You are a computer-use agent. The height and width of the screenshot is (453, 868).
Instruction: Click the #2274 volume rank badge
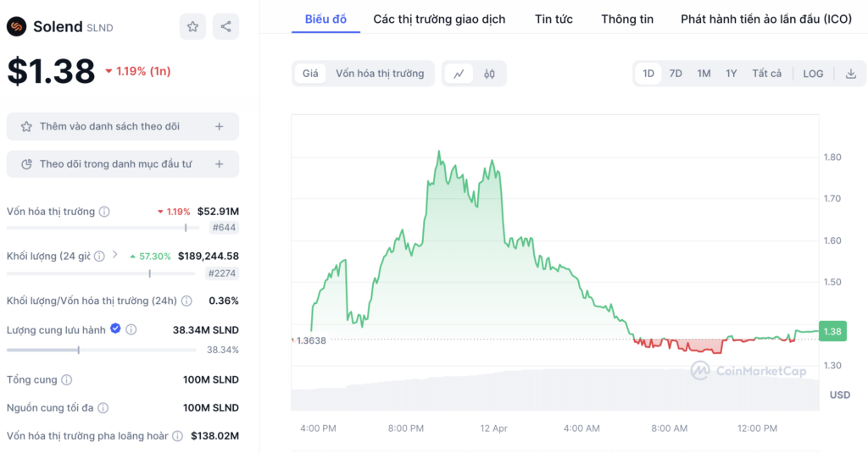coord(222,273)
